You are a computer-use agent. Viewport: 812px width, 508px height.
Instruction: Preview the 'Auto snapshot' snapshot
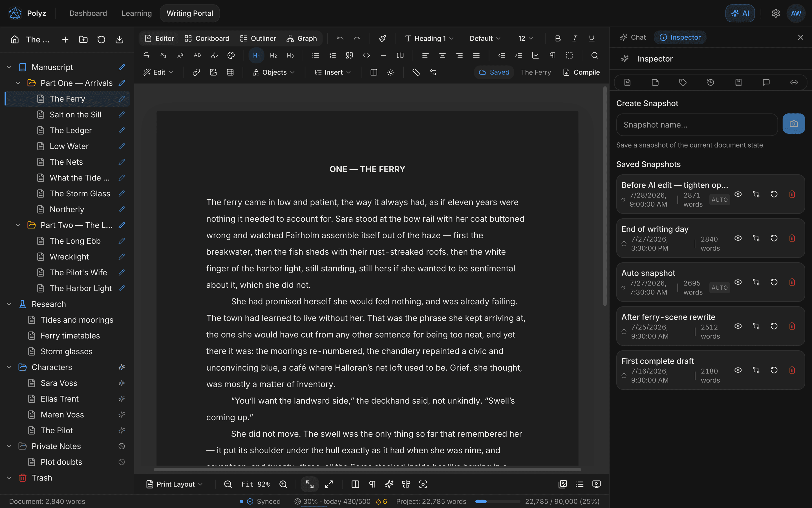pos(738,282)
